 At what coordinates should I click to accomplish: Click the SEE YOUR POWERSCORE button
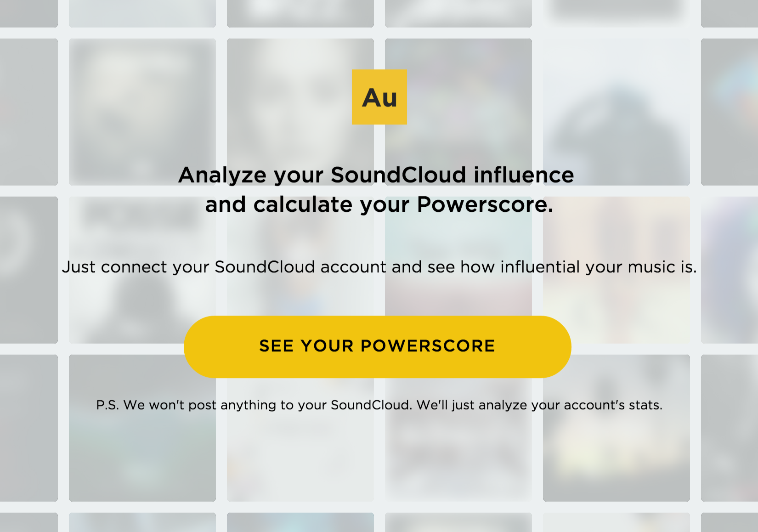tap(378, 346)
